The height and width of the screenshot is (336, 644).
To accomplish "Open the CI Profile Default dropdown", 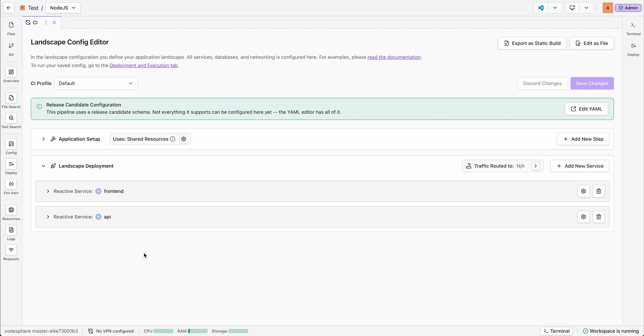I will [96, 83].
